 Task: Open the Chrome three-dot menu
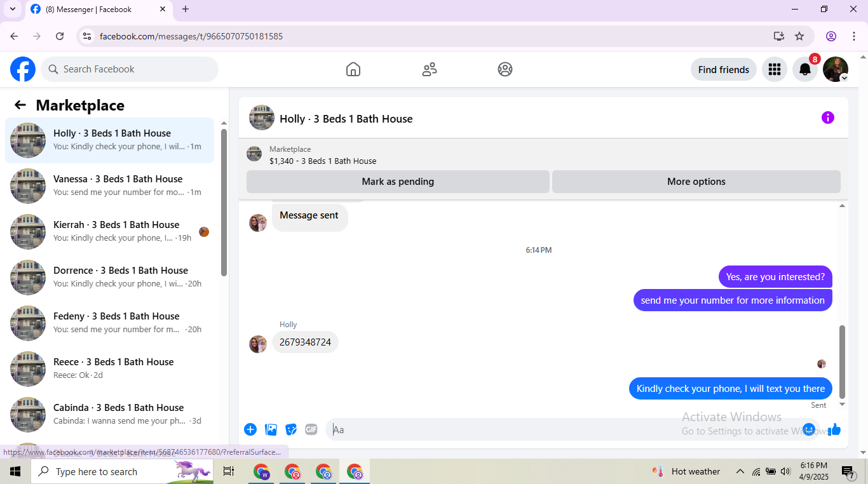[x=854, y=36]
